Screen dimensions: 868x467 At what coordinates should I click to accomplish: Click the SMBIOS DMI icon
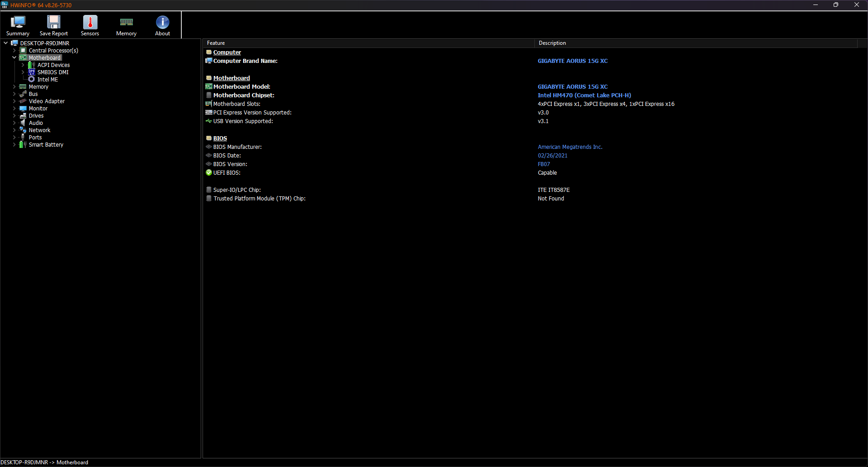tap(32, 72)
